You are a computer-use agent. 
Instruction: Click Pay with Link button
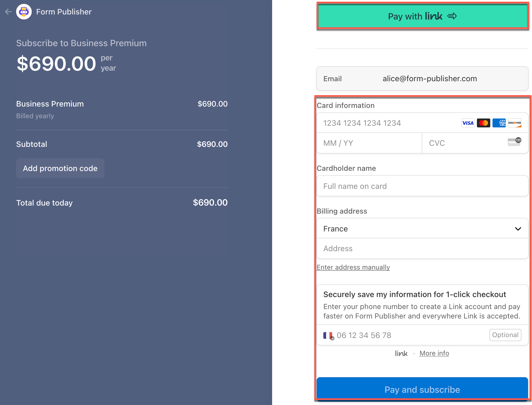click(422, 16)
